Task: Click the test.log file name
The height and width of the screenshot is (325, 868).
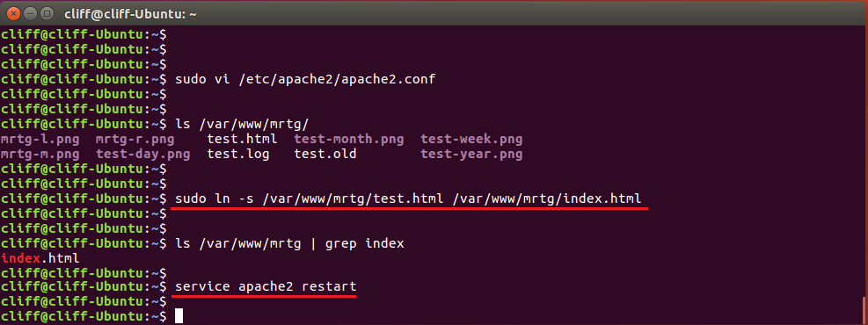Action: click(238, 155)
